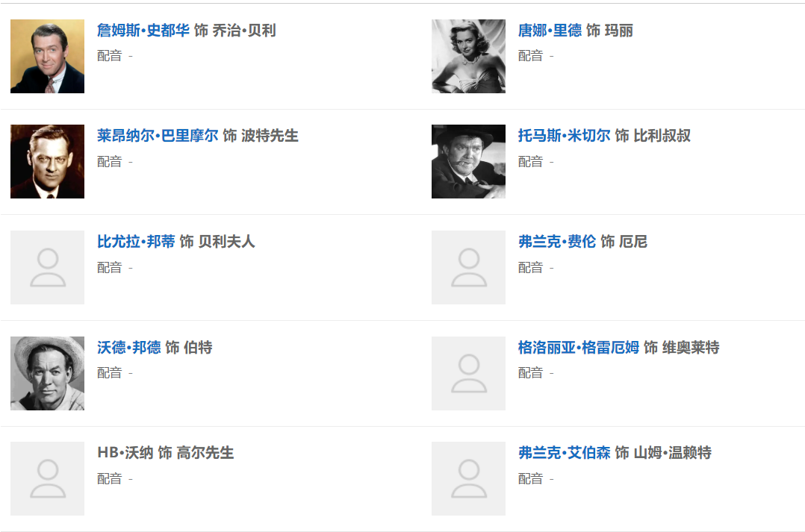Click the placeholder avatar beside 高尔先生
Viewport: 805px width, 532px height.
[47, 479]
